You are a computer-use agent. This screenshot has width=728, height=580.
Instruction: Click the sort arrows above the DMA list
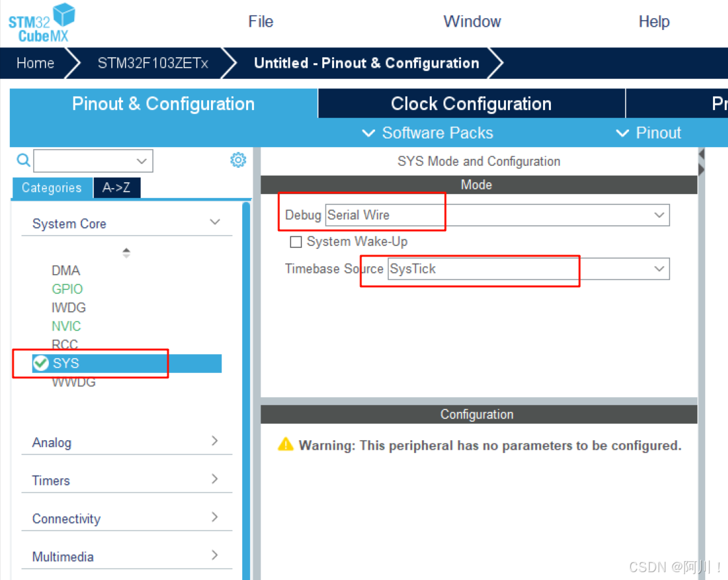tap(126, 253)
